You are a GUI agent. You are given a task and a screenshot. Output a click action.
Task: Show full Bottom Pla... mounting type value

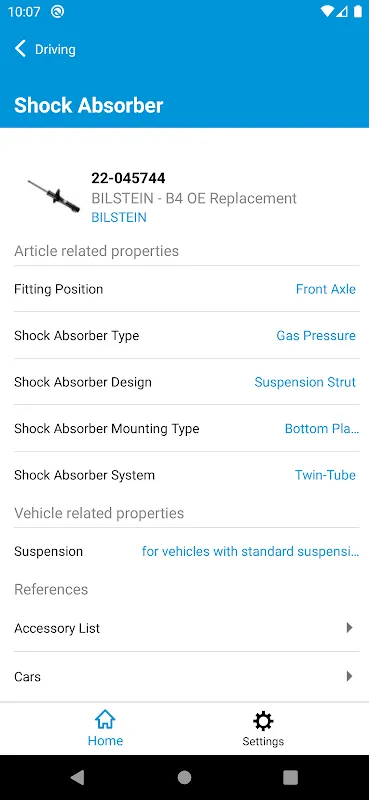point(322,429)
